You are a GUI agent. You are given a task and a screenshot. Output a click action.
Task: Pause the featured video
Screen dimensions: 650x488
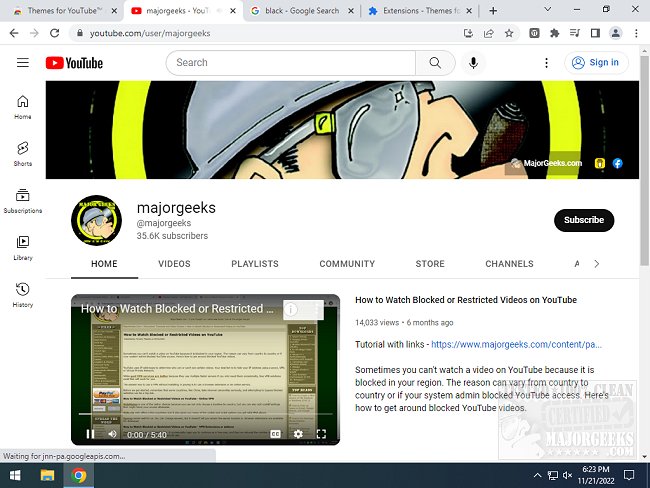click(90, 434)
